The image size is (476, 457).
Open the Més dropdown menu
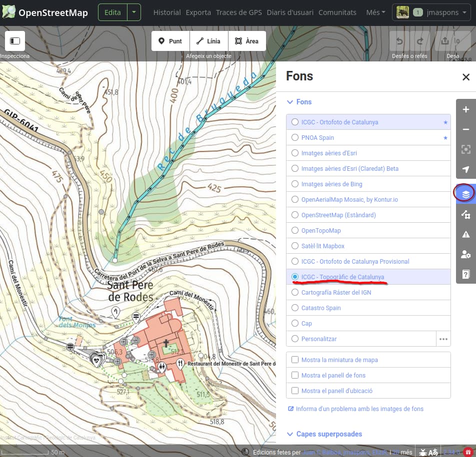click(375, 12)
